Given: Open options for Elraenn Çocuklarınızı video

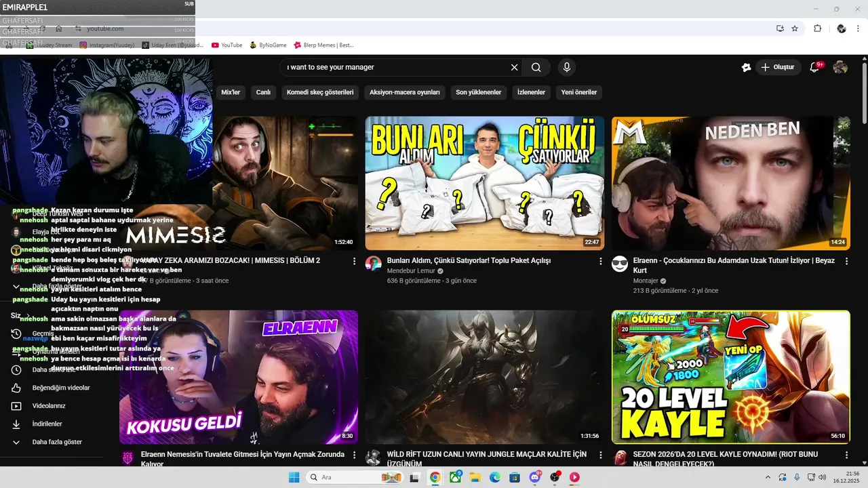Looking at the screenshot, I should click(846, 261).
